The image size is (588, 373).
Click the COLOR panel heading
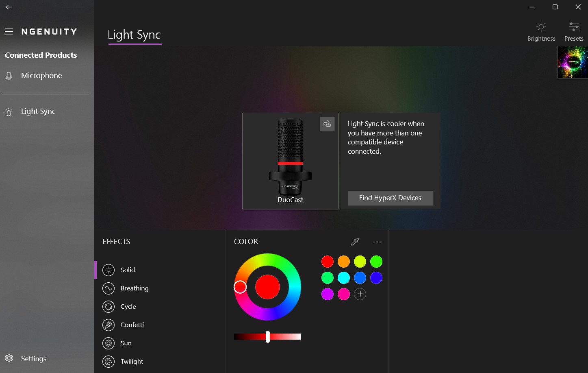[x=246, y=242]
